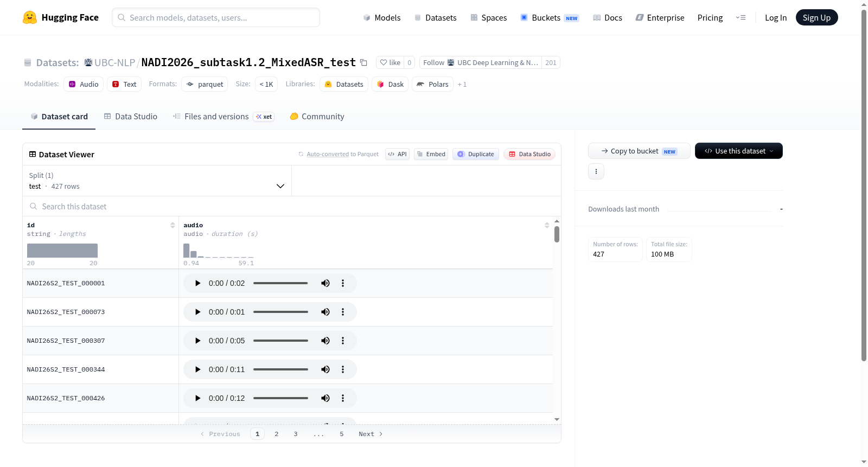Click the Embed button
The width and height of the screenshot is (868, 467).
tap(431, 154)
